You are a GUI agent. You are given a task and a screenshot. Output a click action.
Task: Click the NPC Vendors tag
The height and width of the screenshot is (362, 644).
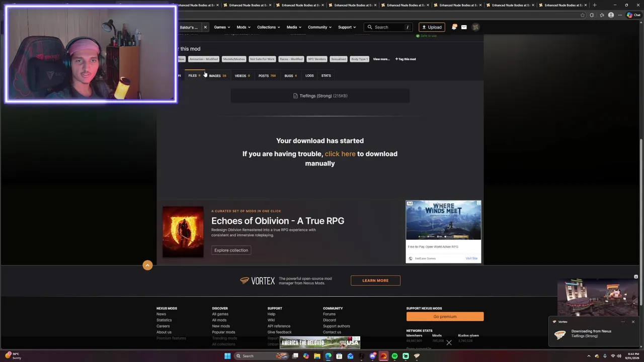317,59
